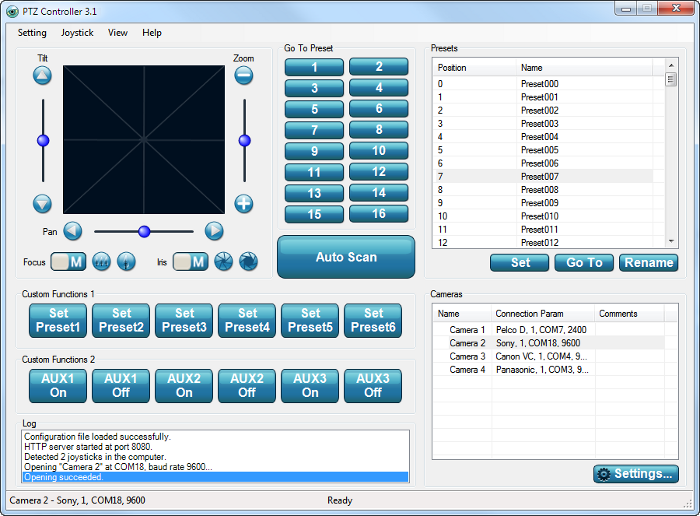Click the Comments column header
This screenshot has height=516, width=700.
coord(629,314)
